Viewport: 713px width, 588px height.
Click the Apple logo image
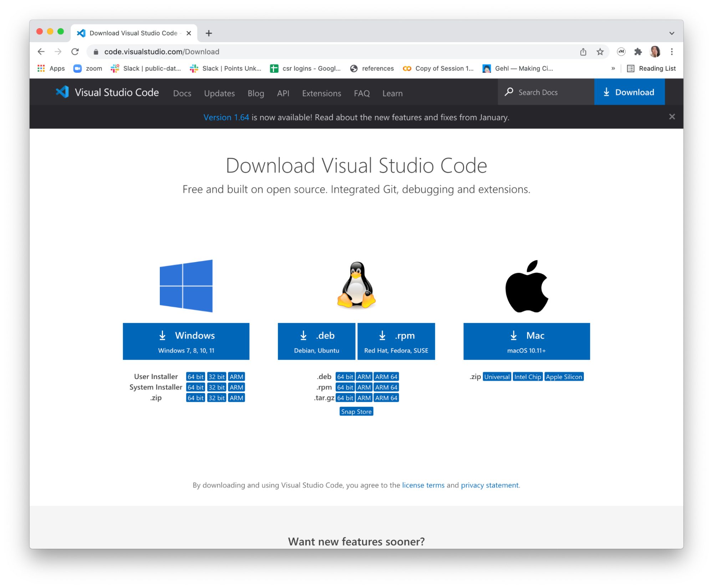(x=526, y=286)
